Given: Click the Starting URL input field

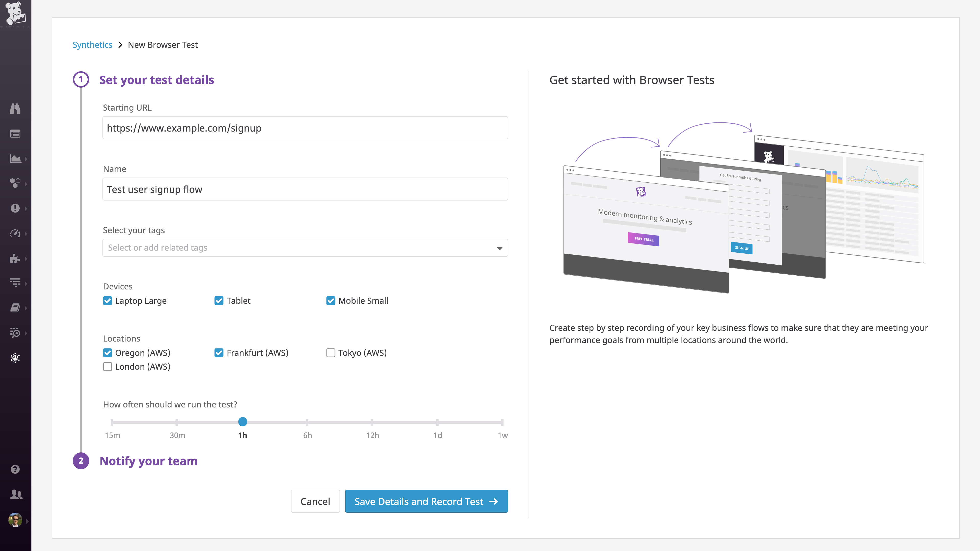Looking at the screenshot, I should (x=305, y=128).
